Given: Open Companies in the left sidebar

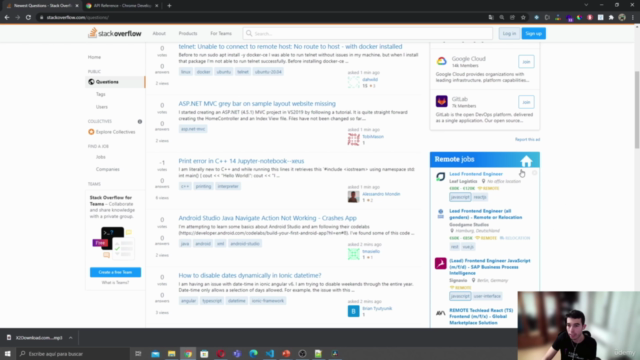Looking at the screenshot, I should point(108,169).
